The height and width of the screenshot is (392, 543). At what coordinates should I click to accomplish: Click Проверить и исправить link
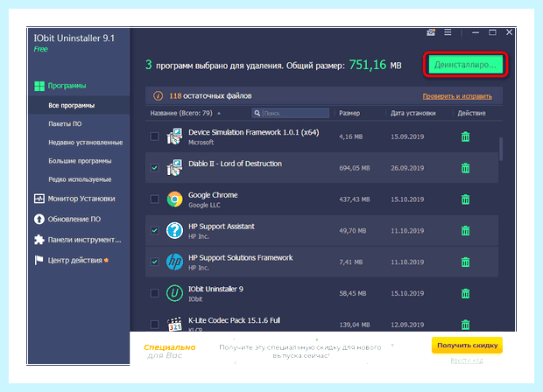tap(457, 96)
